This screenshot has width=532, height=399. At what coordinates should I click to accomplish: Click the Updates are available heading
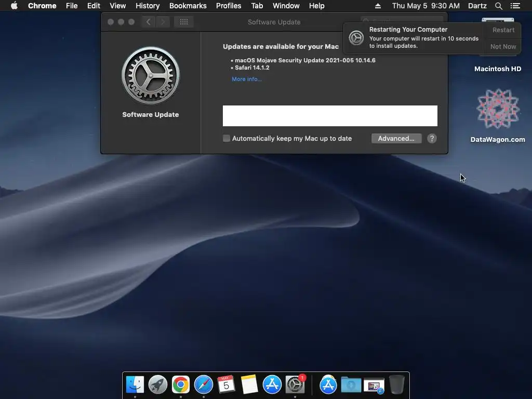coord(281,46)
